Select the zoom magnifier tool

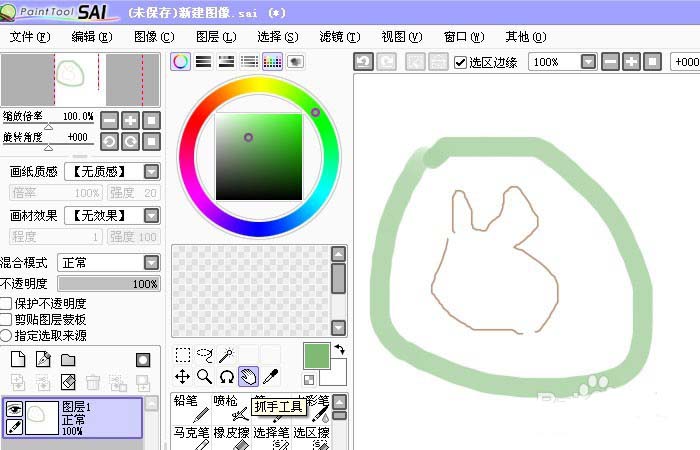point(204,377)
